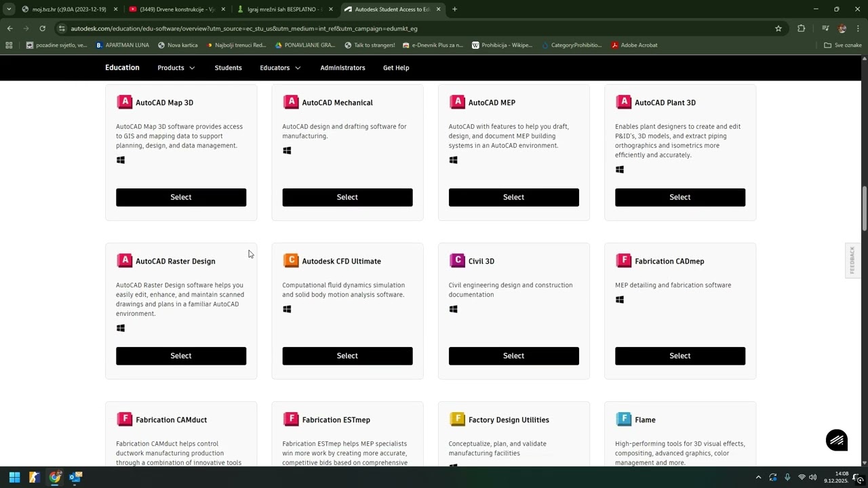
Task: Open the Sve oznake bookmarks folder
Action: coord(843,45)
